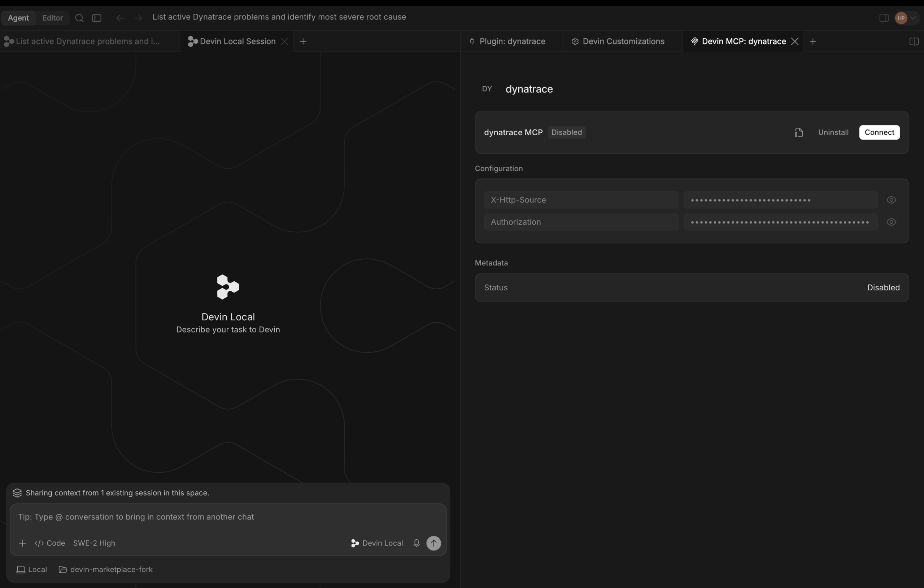Close the Devin Local Session tab
Image resolution: width=924 pixels, height=588 pixels.
[x=284, y=41]
